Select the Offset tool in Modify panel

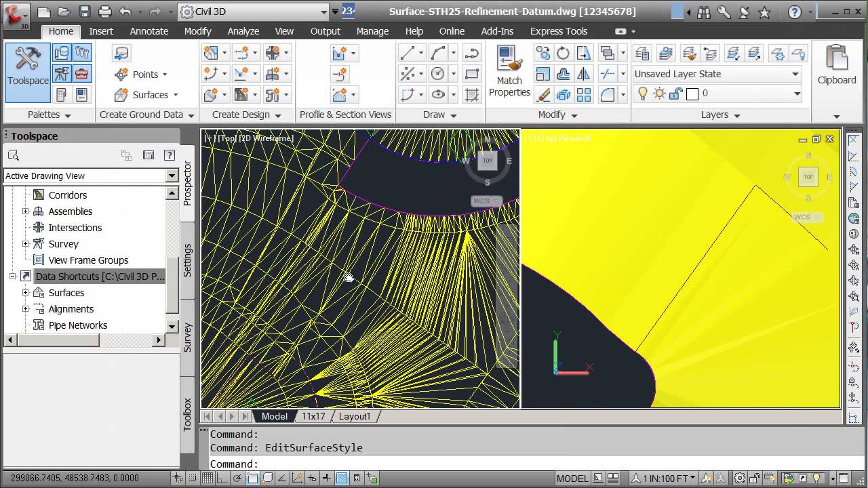coord(563,74)
